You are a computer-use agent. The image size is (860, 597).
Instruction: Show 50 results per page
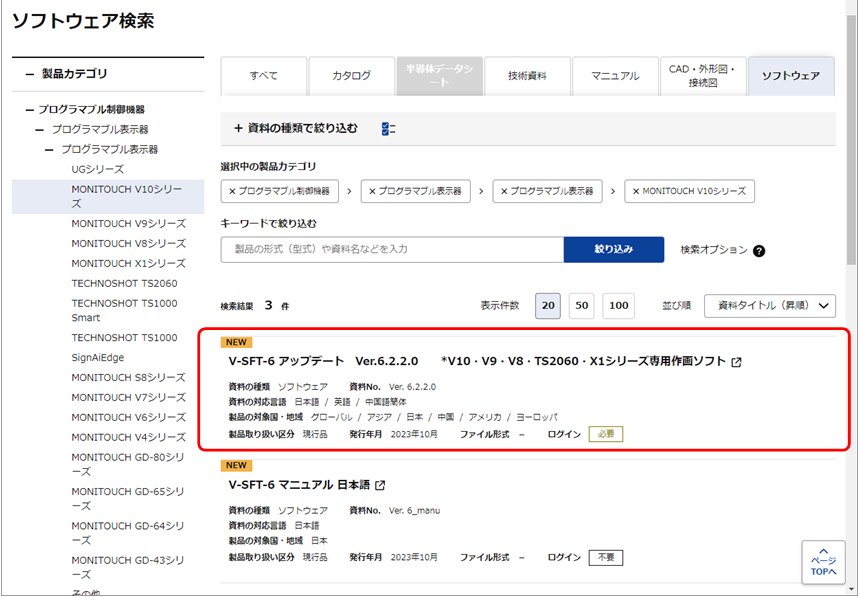581,306
